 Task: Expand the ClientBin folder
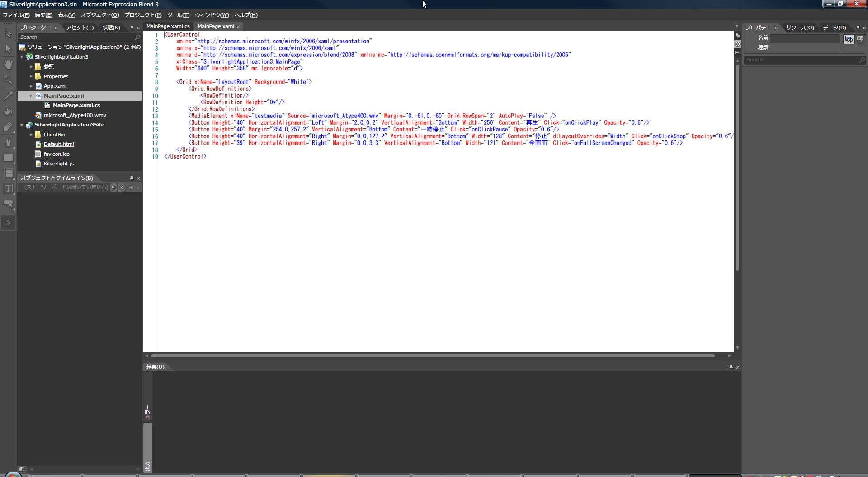[x=31, y=135]
